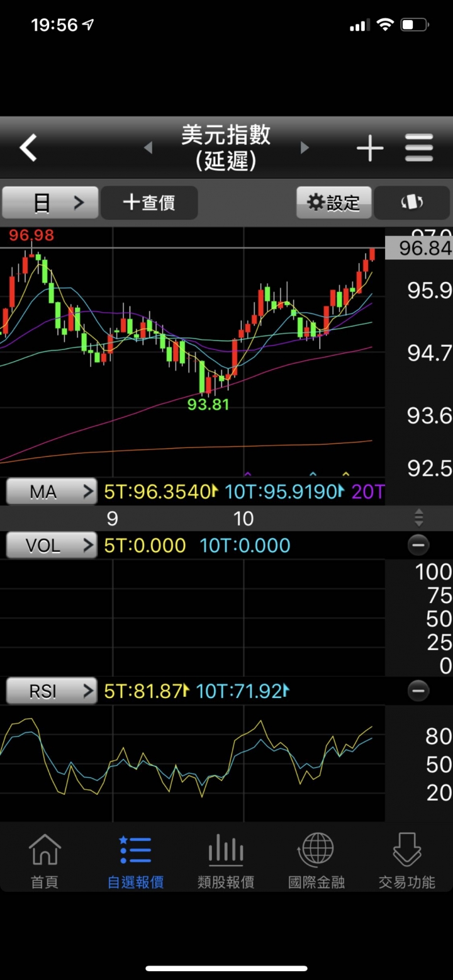Tap the MA 5T:96.3540 value
This screenshot has height=980, width=453.
click(x=160, y=492)
